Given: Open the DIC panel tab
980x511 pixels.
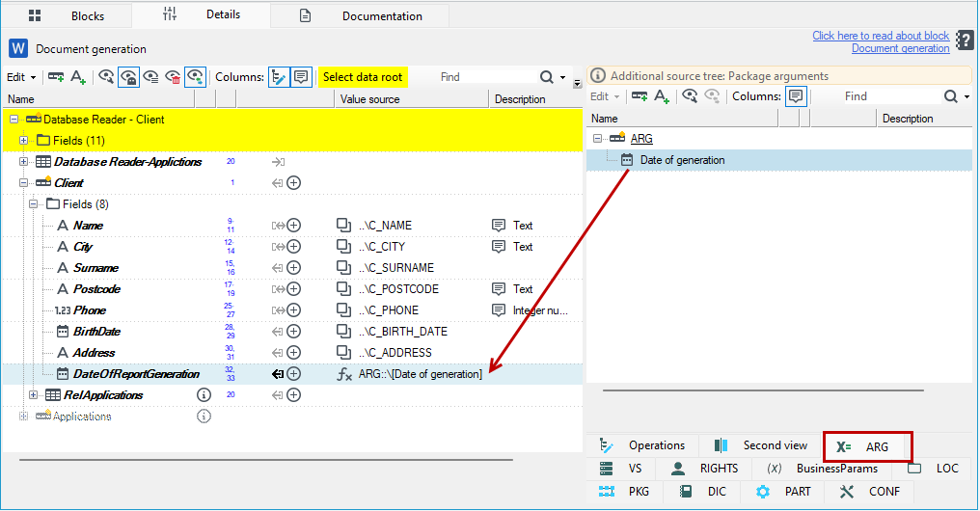Looking at the screenshot, I should [702, 491].
